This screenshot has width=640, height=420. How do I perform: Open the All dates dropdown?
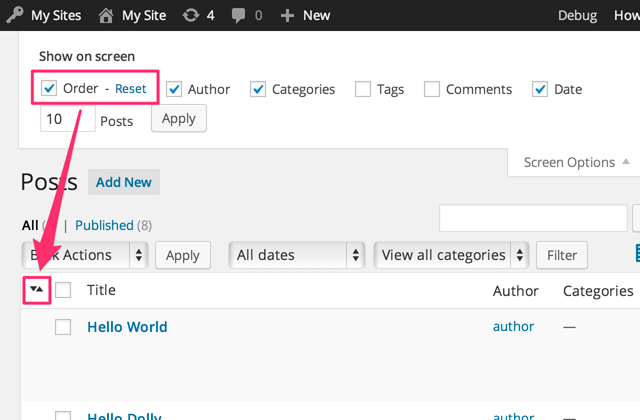(297, 255)
